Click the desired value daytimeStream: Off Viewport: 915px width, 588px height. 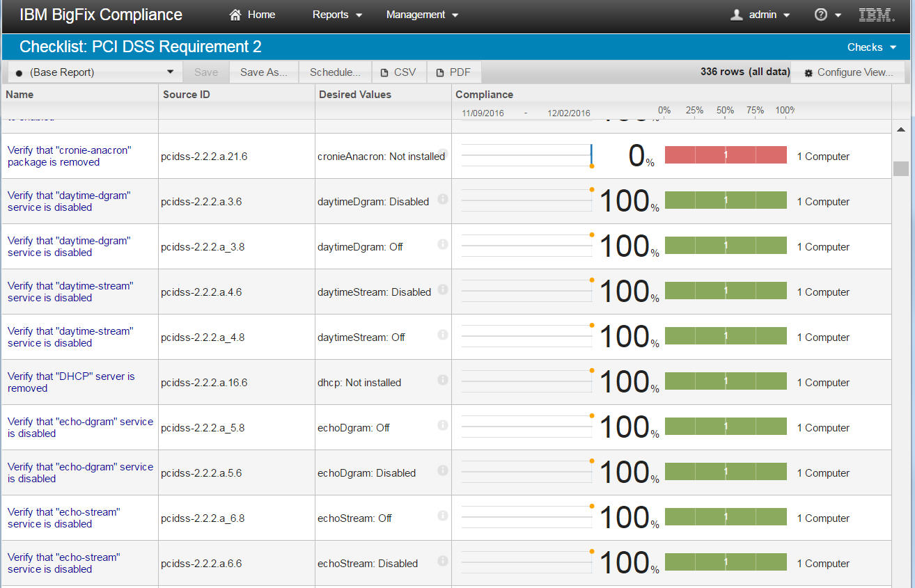361,337
